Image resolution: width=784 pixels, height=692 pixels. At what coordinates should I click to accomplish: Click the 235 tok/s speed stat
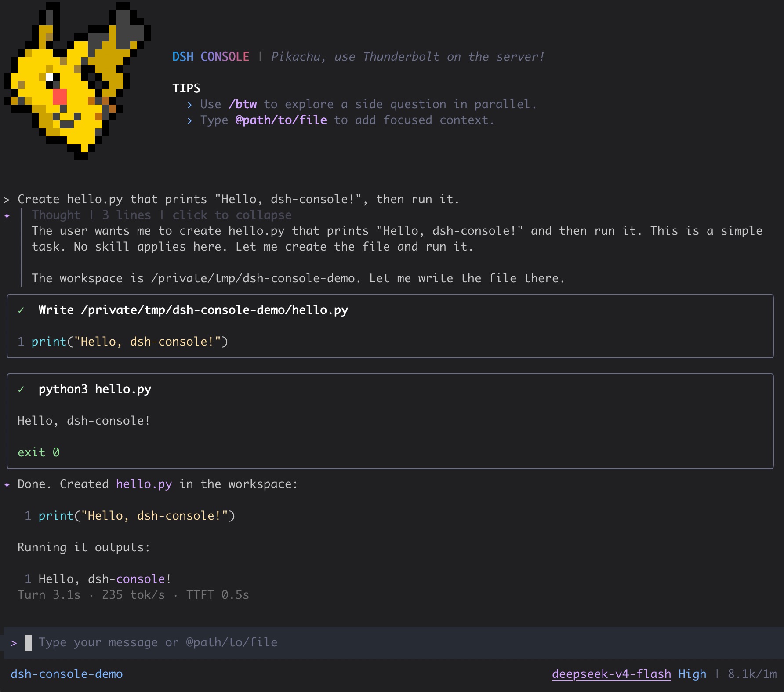coord(134,595)
